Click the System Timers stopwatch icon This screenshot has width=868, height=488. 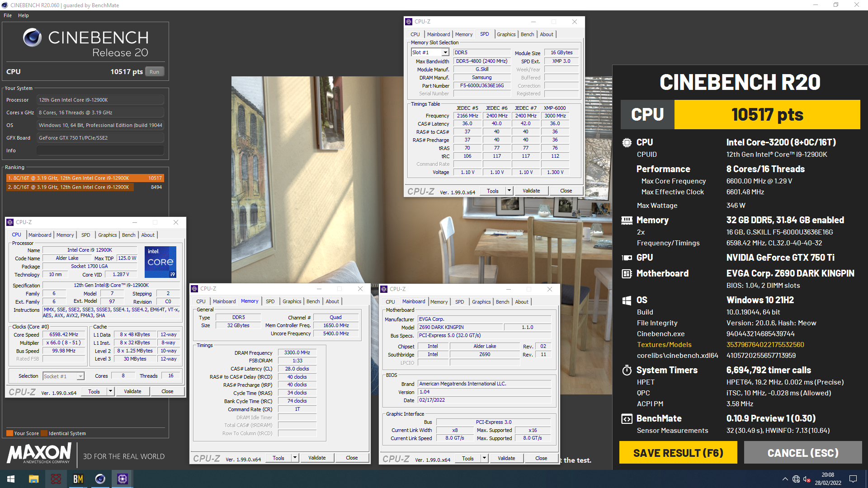pos(627,371)
